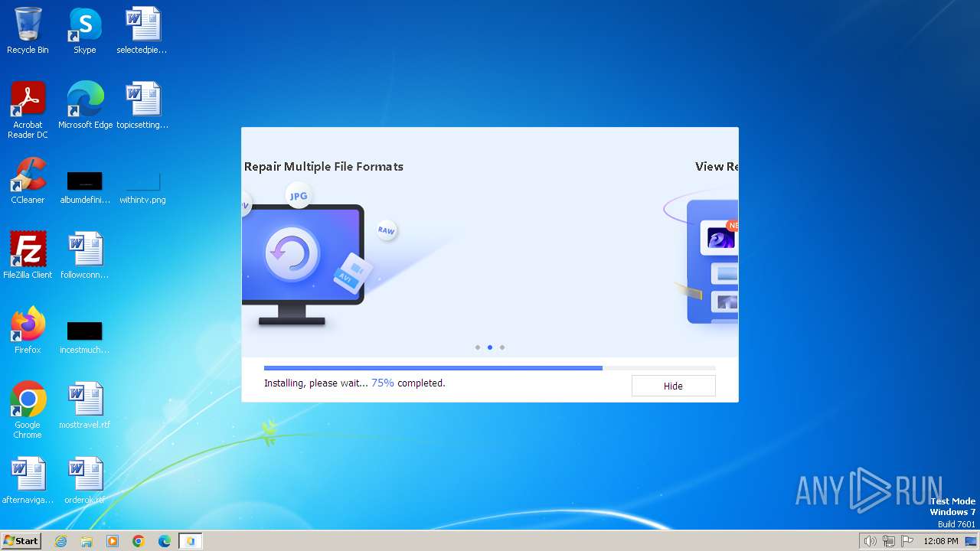Screen dimensions: 980x551
Task: Select the first slide indicator dot
Action: click(478, 347)
